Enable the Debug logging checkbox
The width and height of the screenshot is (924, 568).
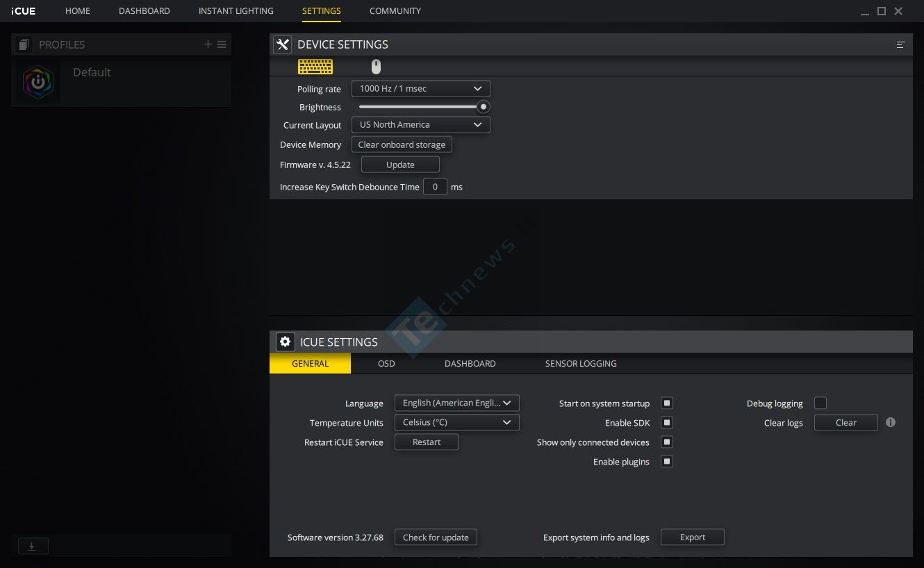tap(820, 403)
